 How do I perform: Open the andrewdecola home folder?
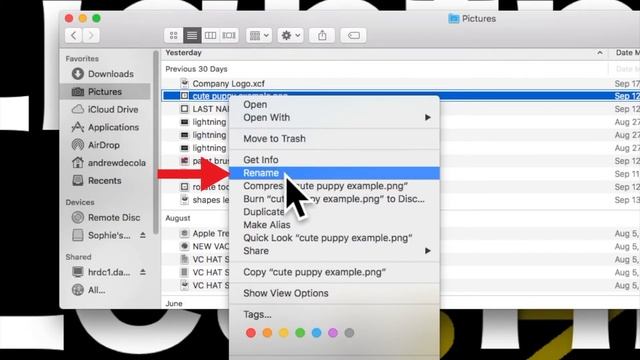[105, 163]
